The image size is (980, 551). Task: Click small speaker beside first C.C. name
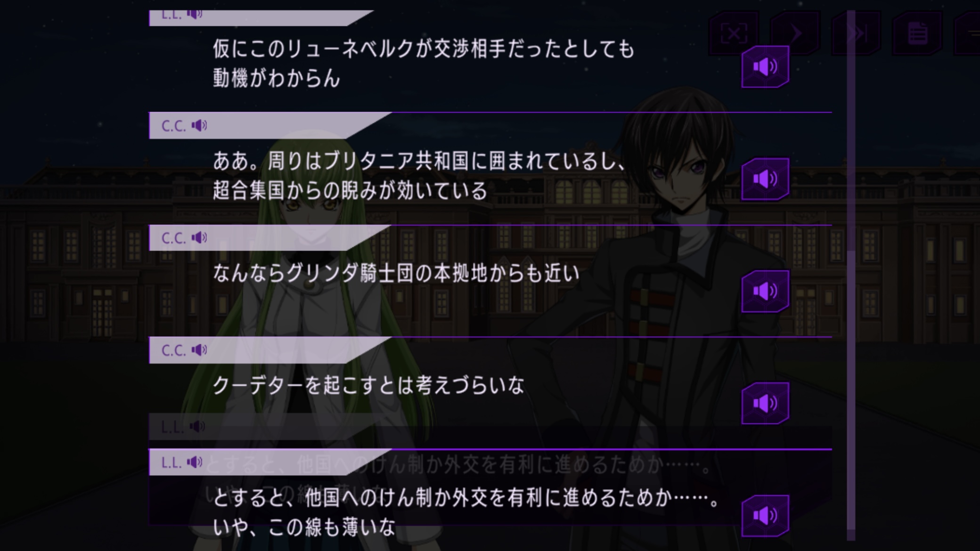pos(199,125)
